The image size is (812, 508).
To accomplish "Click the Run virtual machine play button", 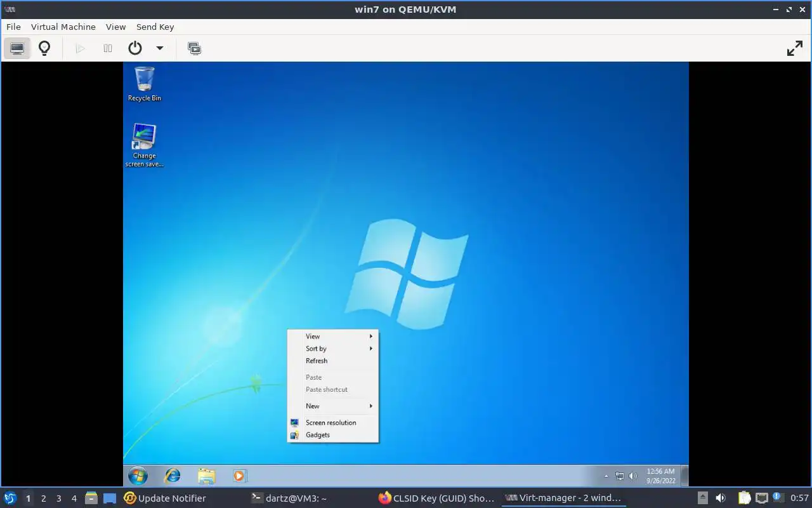I will pos(80,48).
